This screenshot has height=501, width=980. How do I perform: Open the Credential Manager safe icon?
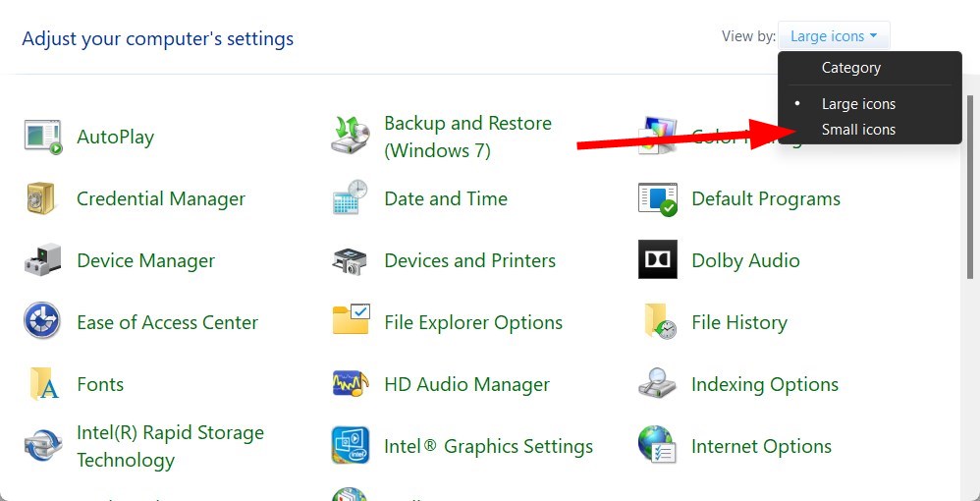[x=41, y=198]
